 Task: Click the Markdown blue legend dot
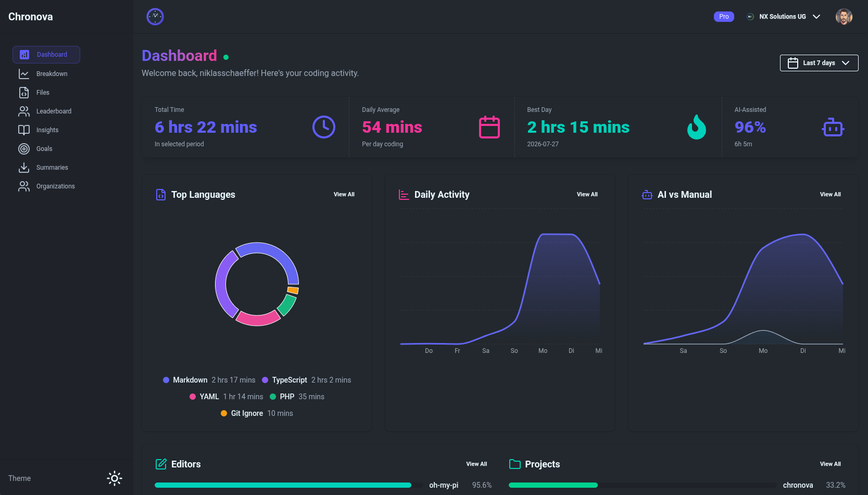click(x=166, y=380)
